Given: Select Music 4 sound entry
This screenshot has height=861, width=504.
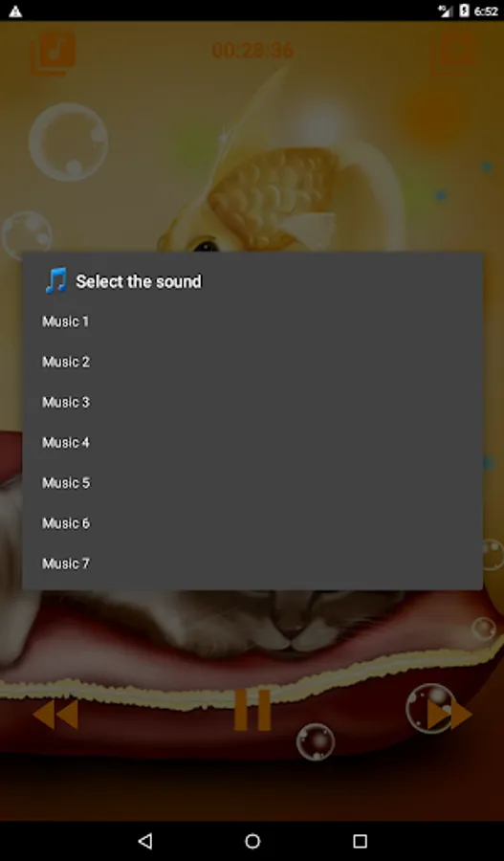Looking at the screenshot, I should [x=252, y=443].
